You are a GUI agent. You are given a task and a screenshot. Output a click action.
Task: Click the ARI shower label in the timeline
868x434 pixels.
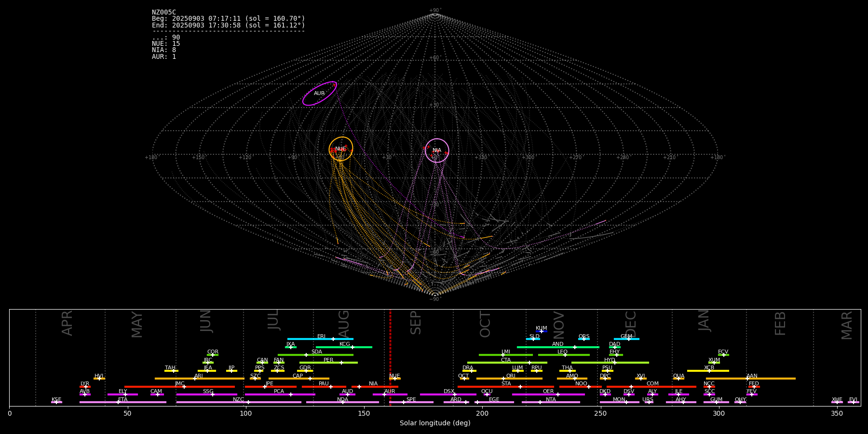[x=199, y=376]
